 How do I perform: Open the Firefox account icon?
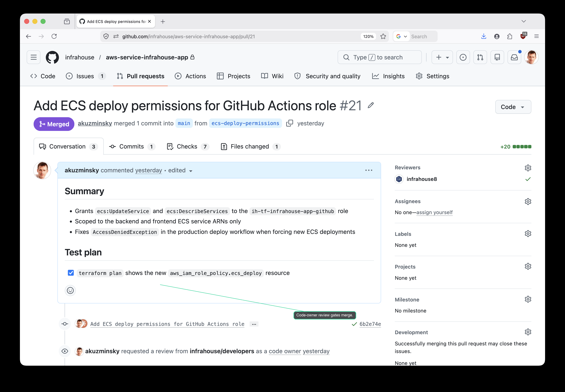pos(497,36)
